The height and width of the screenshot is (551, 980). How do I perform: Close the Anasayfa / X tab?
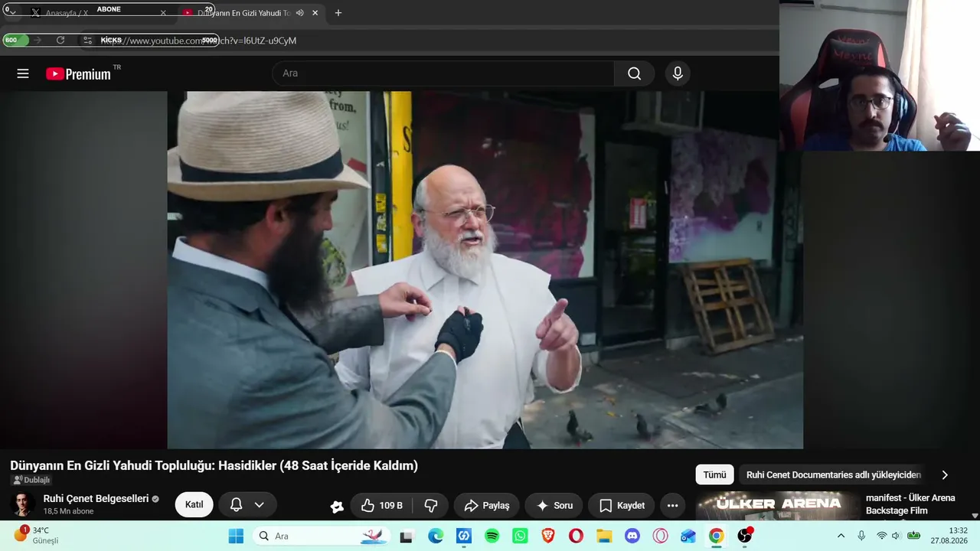[163, 13]
